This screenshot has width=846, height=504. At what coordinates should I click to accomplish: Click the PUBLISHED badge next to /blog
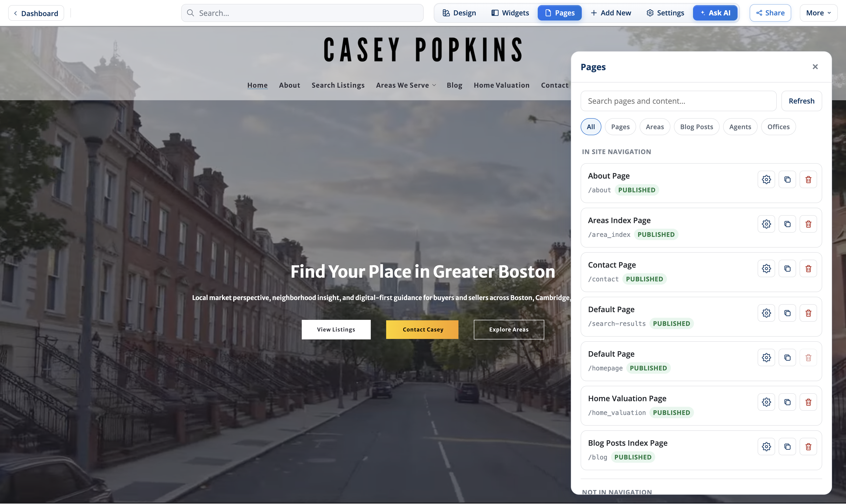(x=633, y=457)
